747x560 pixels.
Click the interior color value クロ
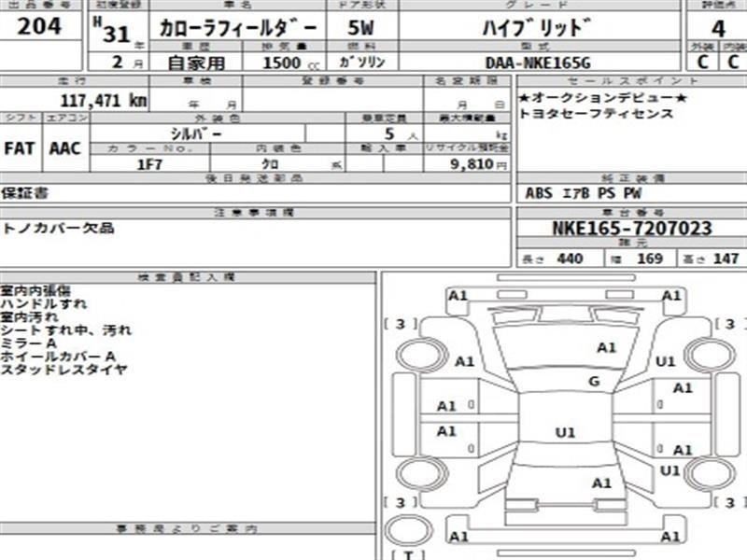270,164
